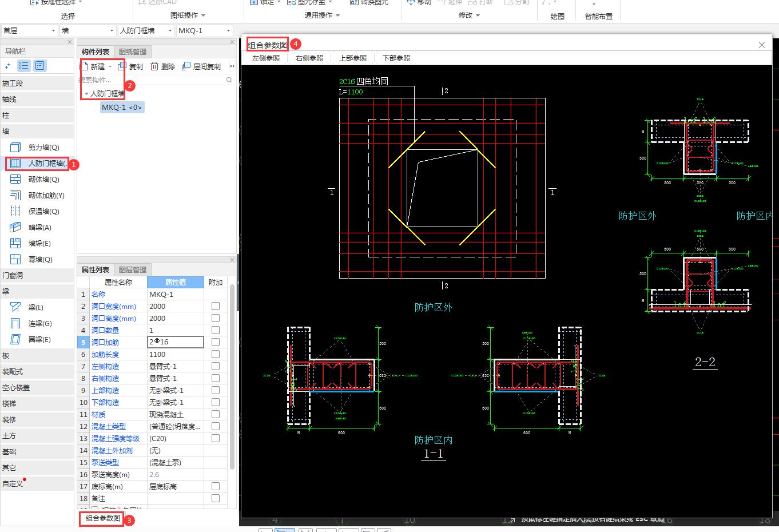
Task: Open the 基础 navigation category
Action: click(37, 452)
